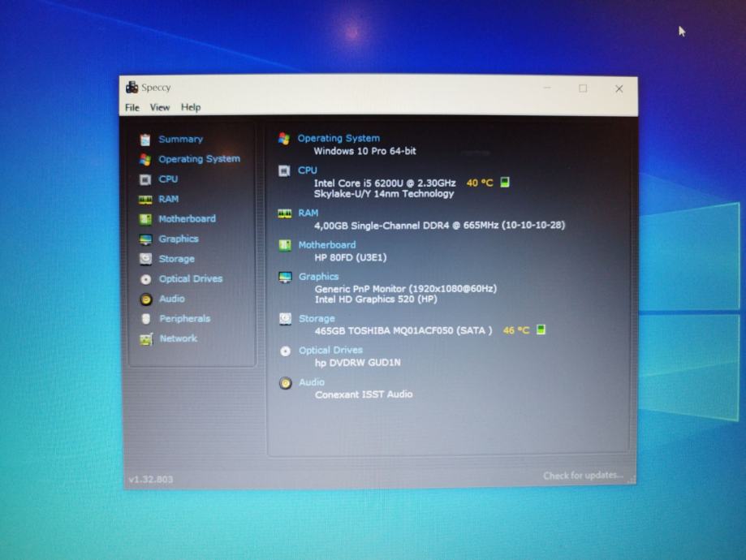Viewport: 746px width, 560px height.
Task: Click 'Intel Core i5 6200U @ 2.30GHz' text
Action: tap(385, 183)
